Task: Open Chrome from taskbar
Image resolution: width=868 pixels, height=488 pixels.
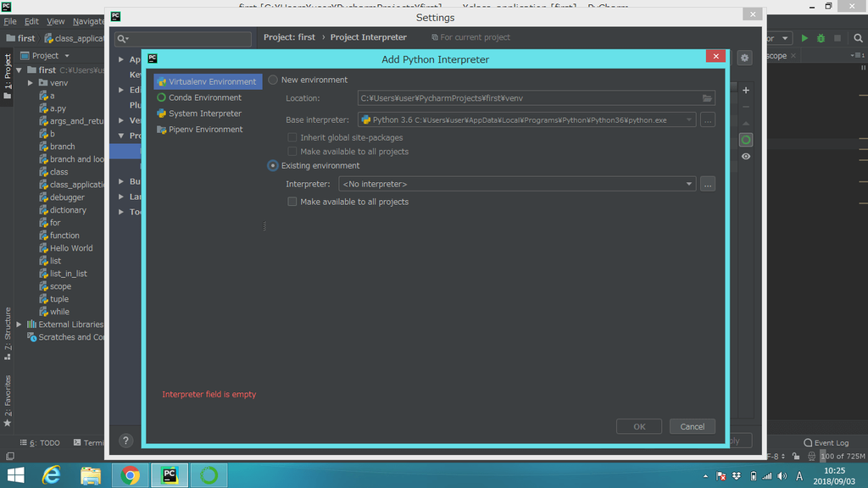Action: pos(130,475)
